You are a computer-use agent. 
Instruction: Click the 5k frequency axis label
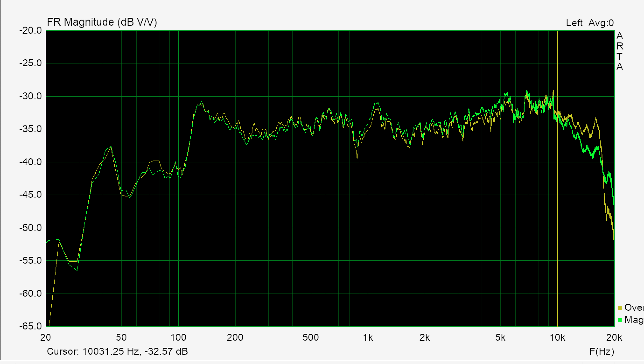click(x=500, y=338)
